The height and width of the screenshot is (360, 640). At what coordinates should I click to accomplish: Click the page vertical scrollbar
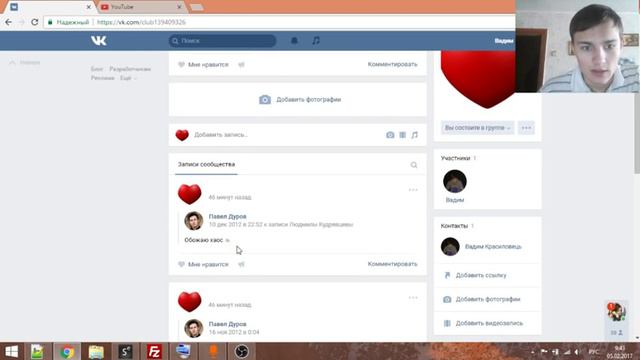pos(637,133)
